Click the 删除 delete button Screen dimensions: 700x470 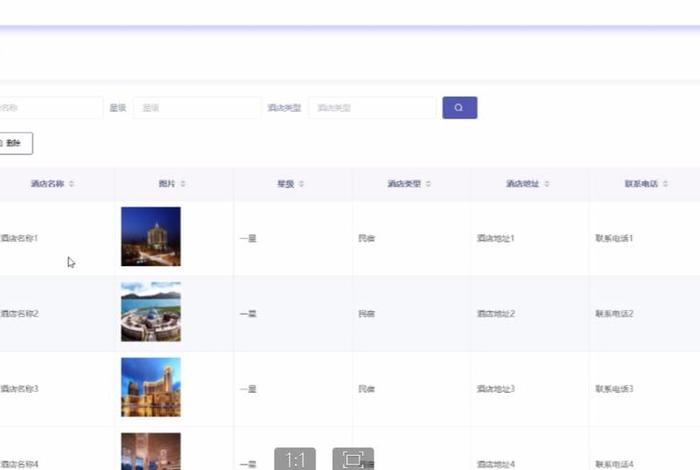click(x=15, y=143)
